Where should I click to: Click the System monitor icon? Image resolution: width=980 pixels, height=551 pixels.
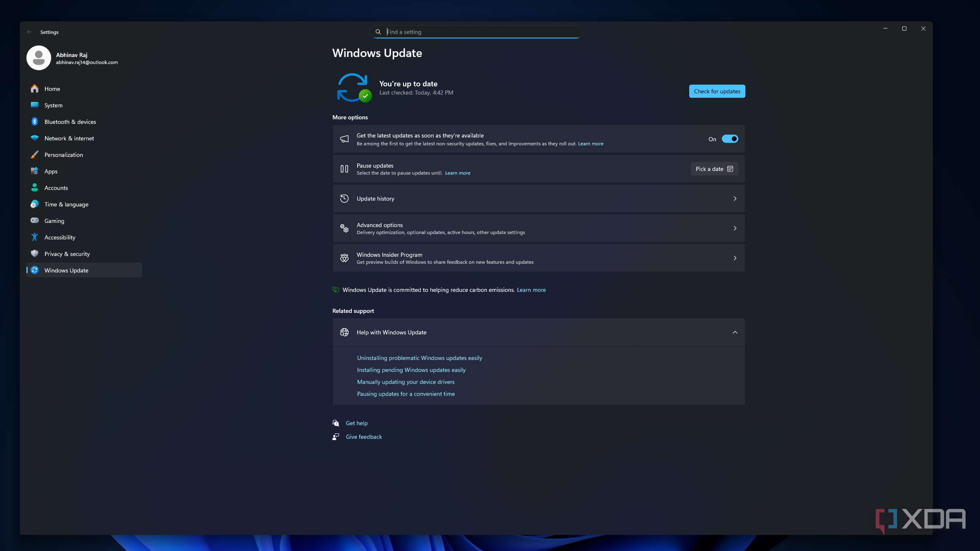coord(35,105)
